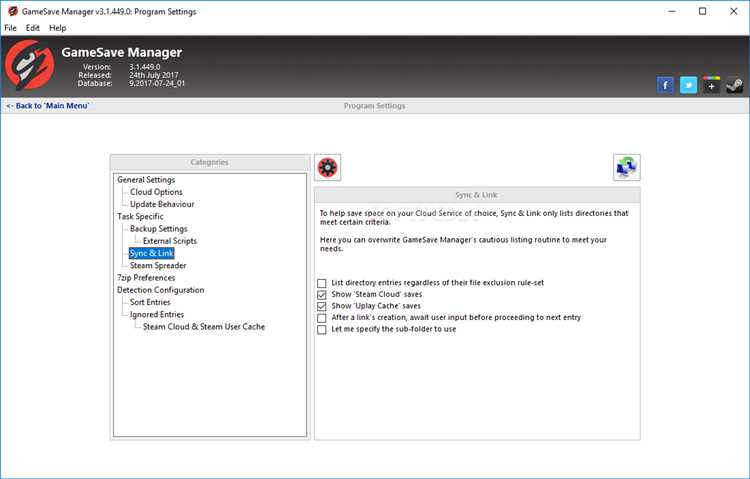
Task: Open the Steam group icon
Action: [734, 85]
